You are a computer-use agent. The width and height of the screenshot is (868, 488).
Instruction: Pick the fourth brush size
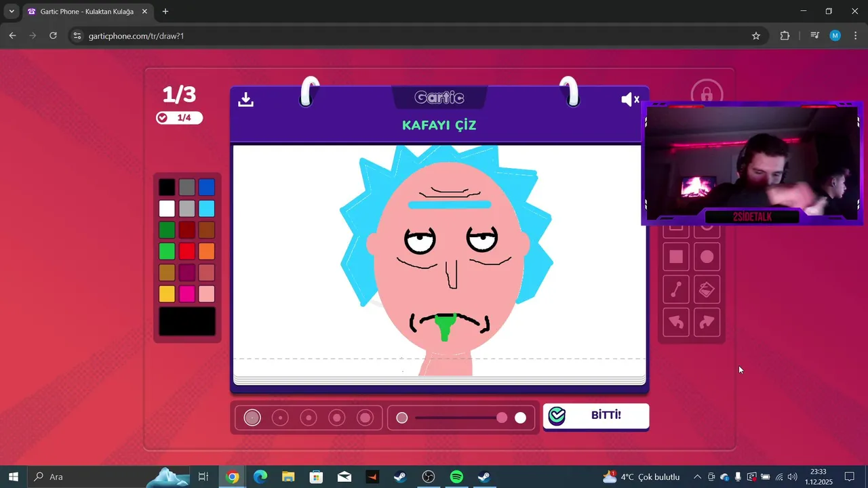coord(337,418)
